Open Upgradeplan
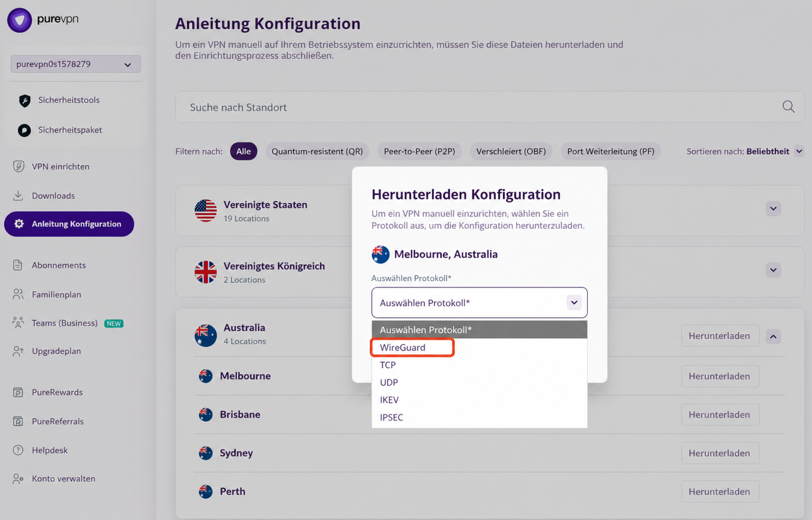 (57, 351)
